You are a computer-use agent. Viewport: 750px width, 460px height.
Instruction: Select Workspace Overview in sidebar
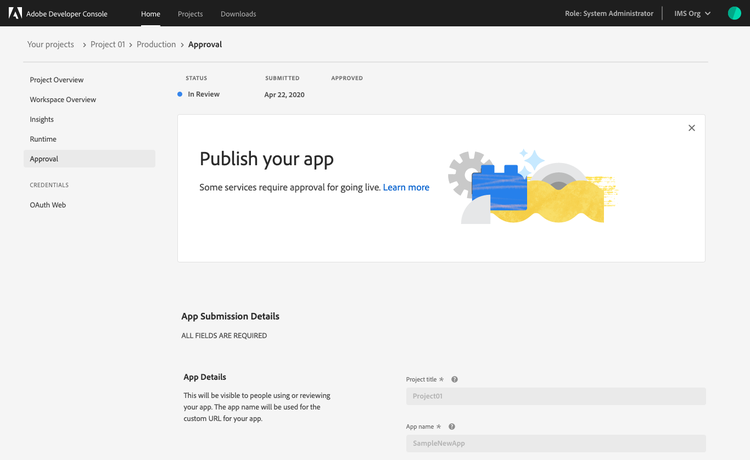(63, 99)
